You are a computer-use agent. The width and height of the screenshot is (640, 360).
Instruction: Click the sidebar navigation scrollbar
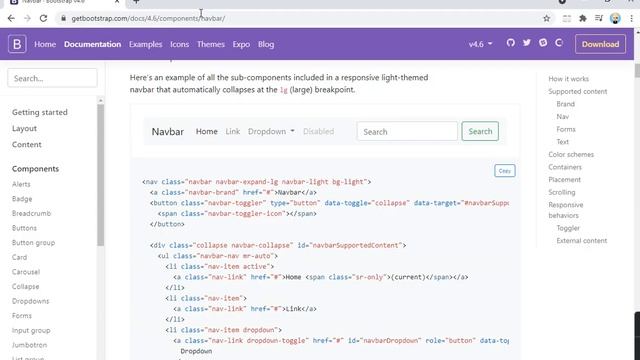(x=100, y=176)
